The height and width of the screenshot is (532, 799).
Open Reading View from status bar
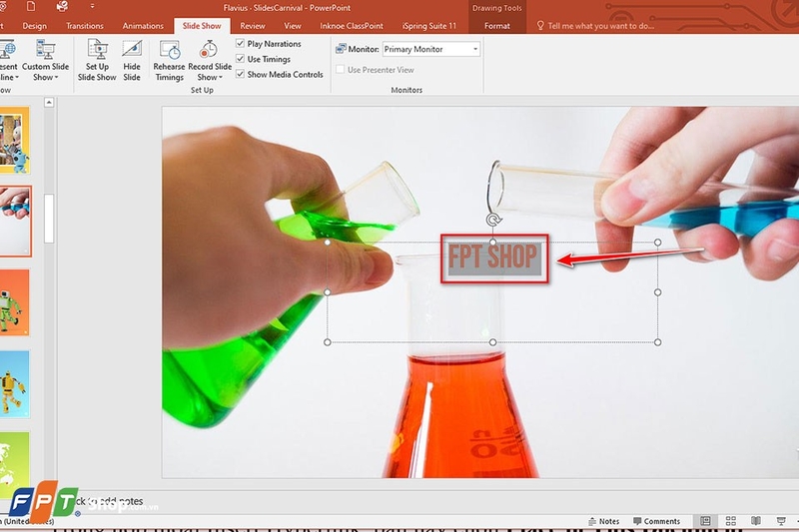point(756,521)
